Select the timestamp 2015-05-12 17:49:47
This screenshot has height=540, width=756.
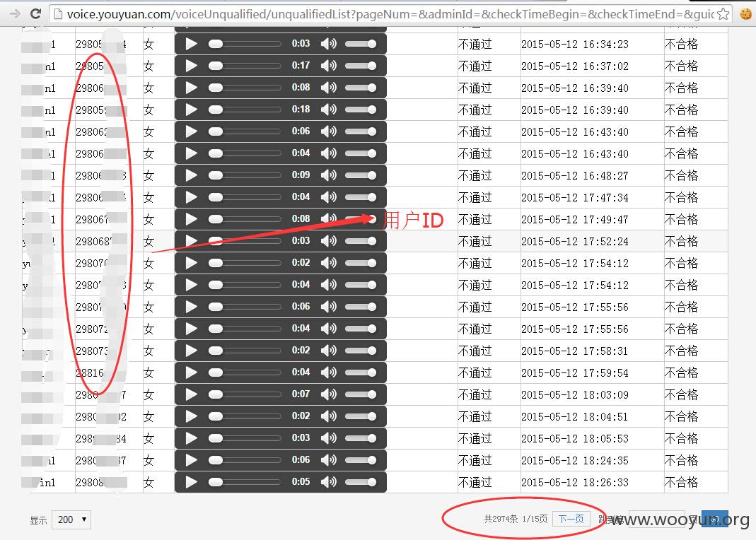pyautogui.click(x=575, y=220)
